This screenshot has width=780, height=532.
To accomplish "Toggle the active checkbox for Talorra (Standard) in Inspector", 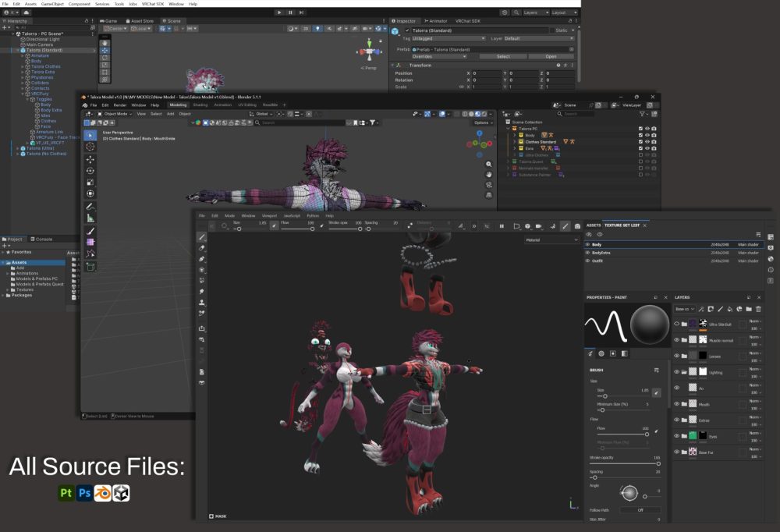I will click(x=407, y=30).
